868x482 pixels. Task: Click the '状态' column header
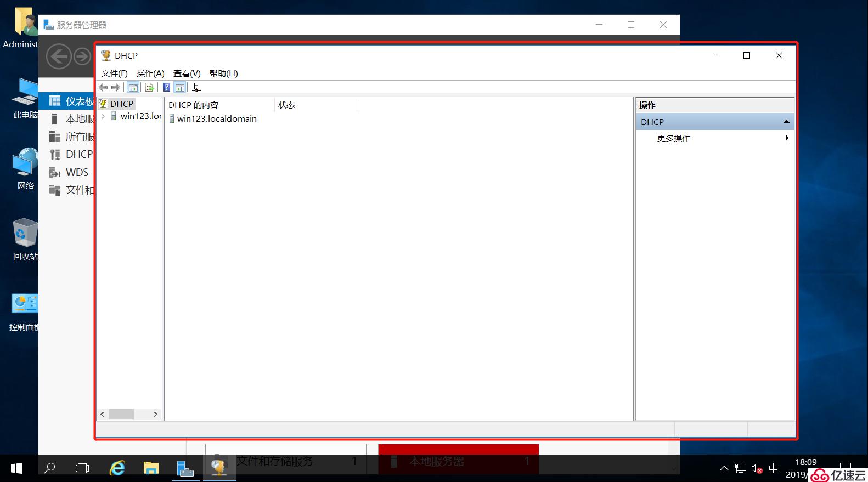(315, 105)
